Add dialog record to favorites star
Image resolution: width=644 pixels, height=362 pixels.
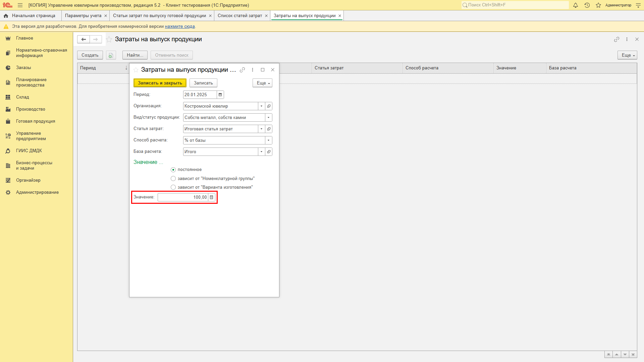tap(136, 70)
